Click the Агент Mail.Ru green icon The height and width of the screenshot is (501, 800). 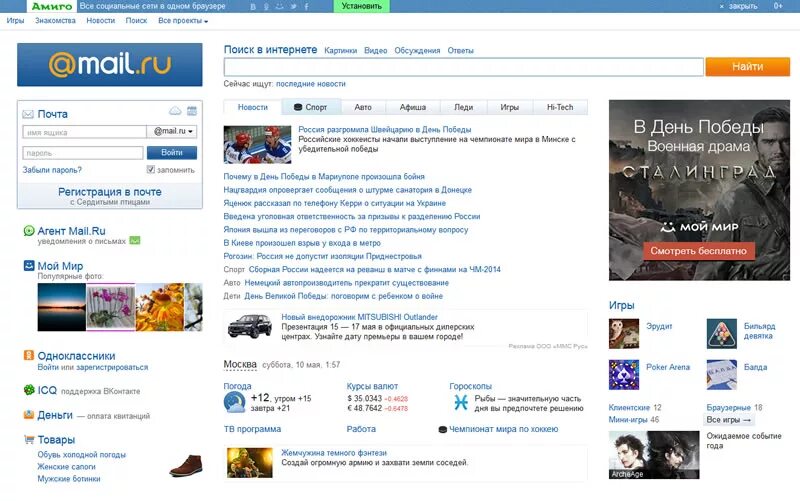tap(29, 231)
